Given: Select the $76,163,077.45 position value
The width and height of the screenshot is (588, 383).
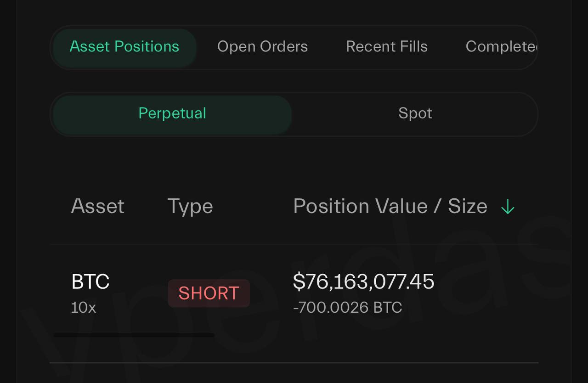Looking at the screenshot, I should [x=363, y=282].
